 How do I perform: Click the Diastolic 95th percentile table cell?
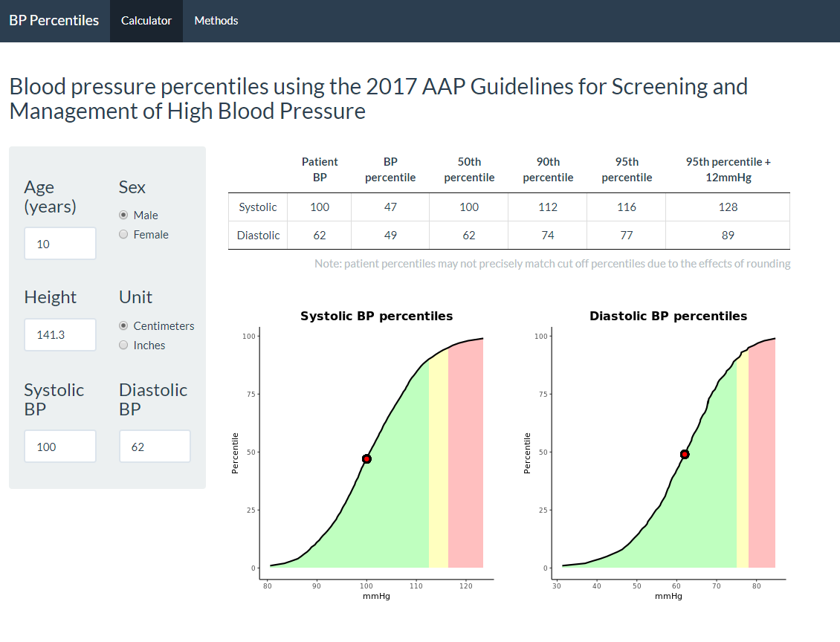[x=627, y=236]
